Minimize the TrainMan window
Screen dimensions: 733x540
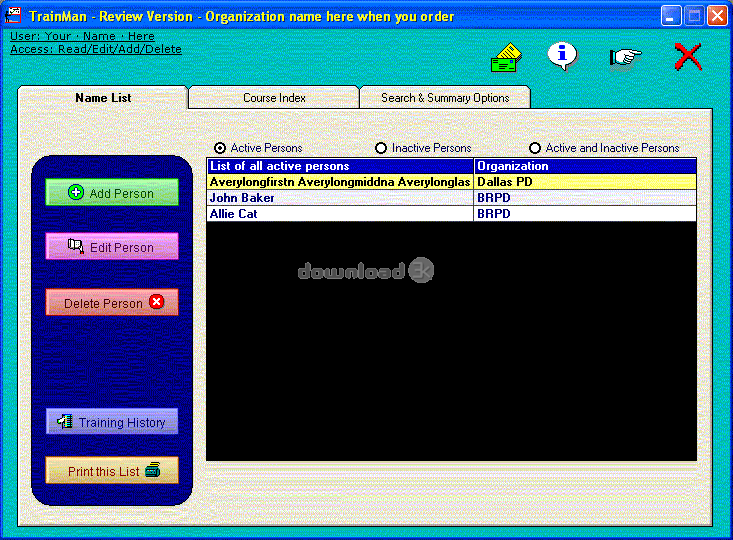tap(670, 16)
